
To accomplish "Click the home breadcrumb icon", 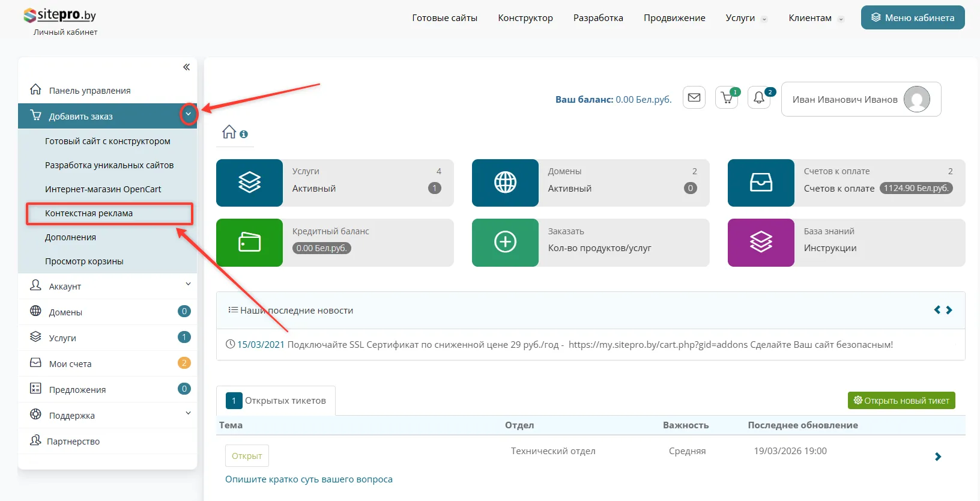I will click(229, 132).
